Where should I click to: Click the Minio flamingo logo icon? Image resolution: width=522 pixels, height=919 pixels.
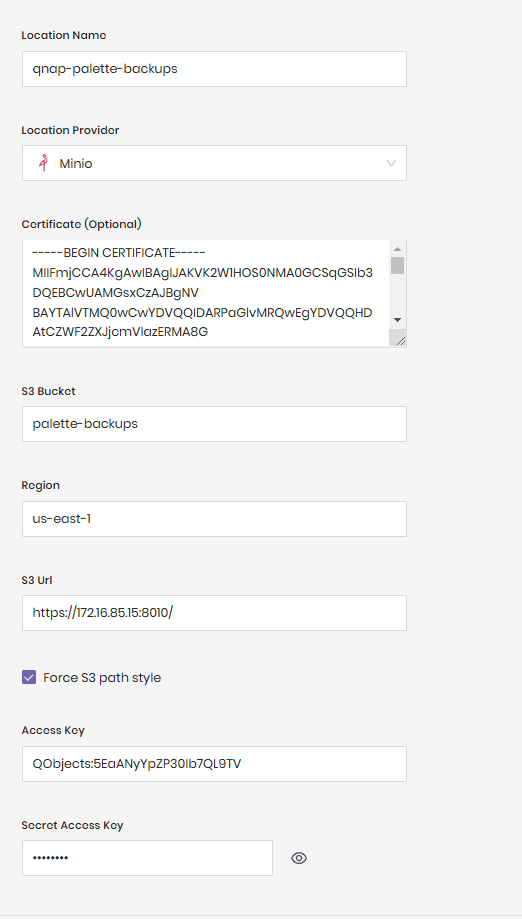pyautogui.click(x=43, y=163)
